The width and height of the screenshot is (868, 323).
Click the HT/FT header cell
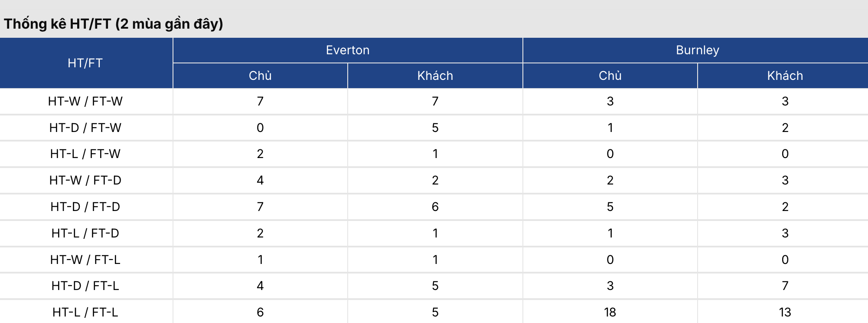pos(85,63)
